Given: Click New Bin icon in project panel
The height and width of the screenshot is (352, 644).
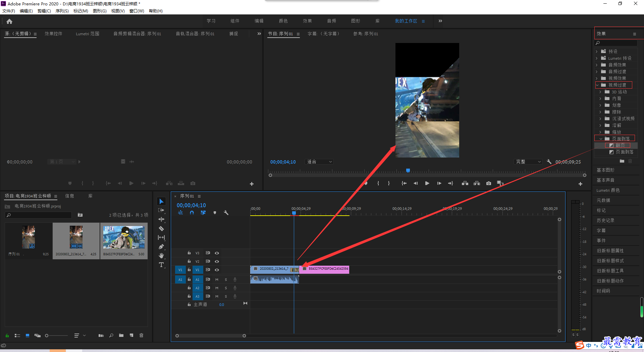Looking at the screenshot, I should [121, 335].
